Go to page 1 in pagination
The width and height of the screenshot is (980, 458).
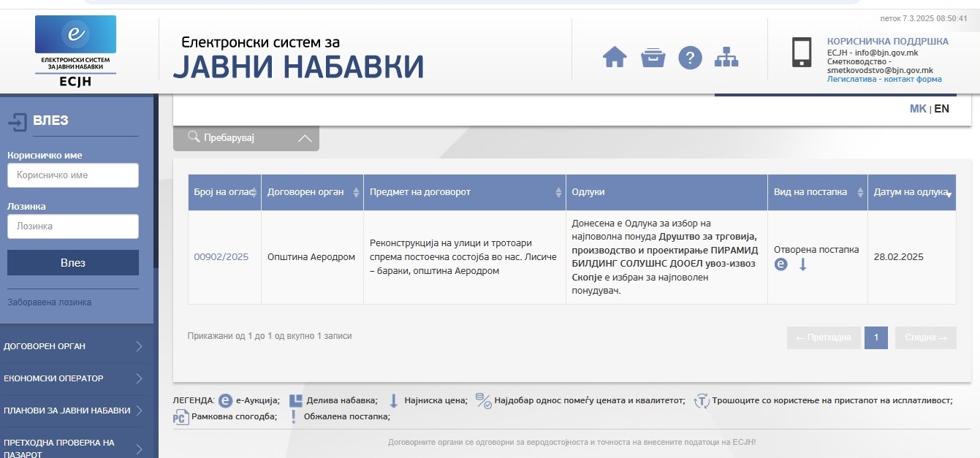875,337
